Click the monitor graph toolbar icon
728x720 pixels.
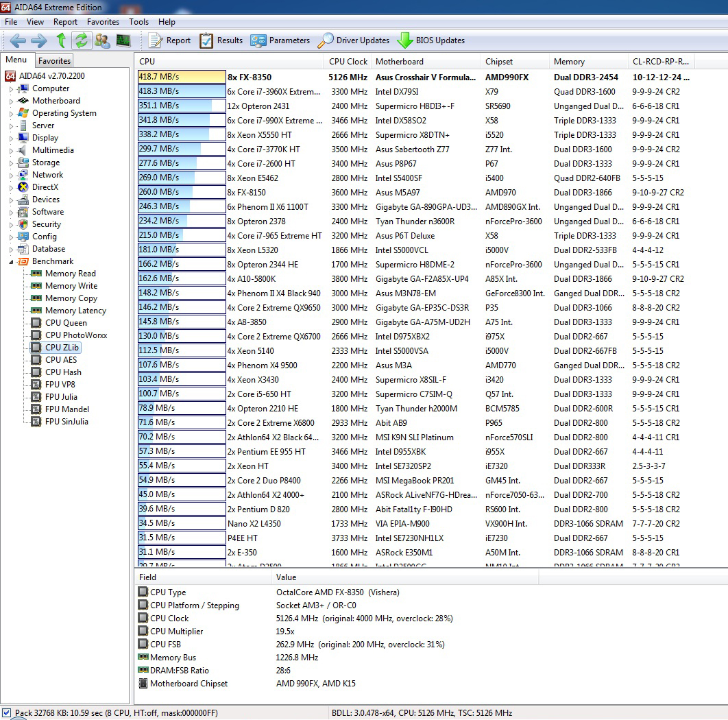[123, 41]
